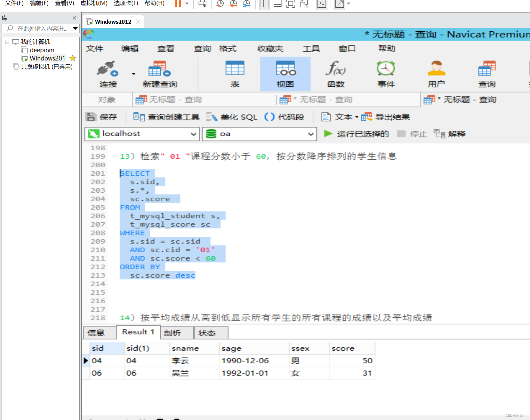This screenshot has height=420, width=530.
Task: Click the Query (查询) toolbar icon
Action: tap(487, 68)
